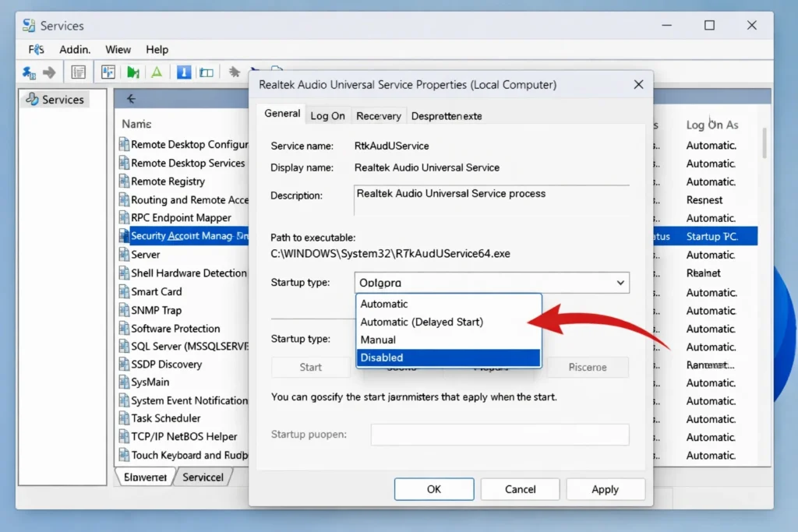The height and width of the screenshot is (532, 798).
Task: Switch to the Log On tab
Action: (x=327, y=115)
